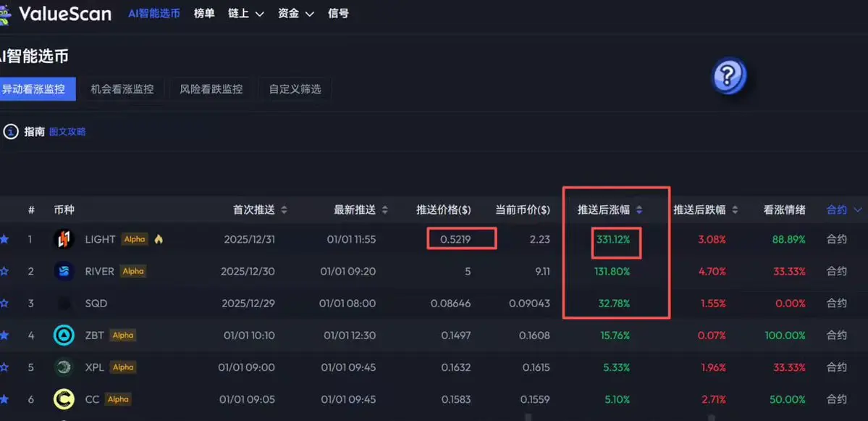
Task: Click push price 0.5219
Action: 455,239
